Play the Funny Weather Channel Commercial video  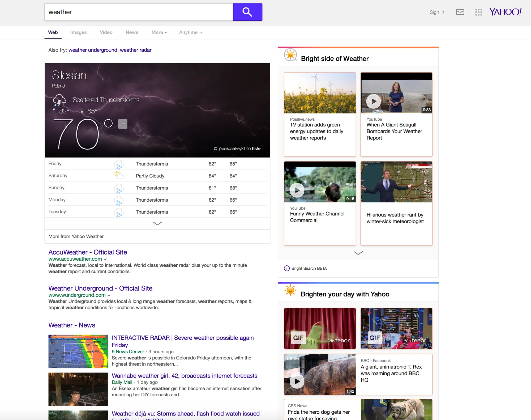coord(297,190)
